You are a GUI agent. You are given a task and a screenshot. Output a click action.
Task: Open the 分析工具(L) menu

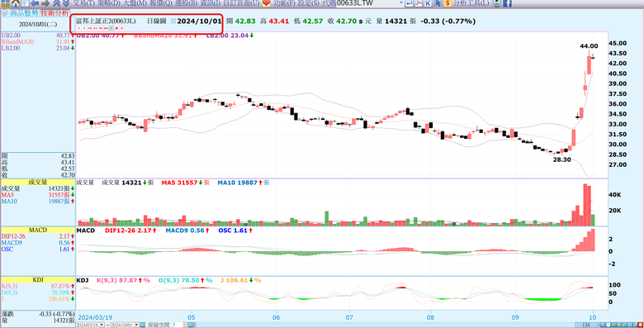click(x=471, y=3)
